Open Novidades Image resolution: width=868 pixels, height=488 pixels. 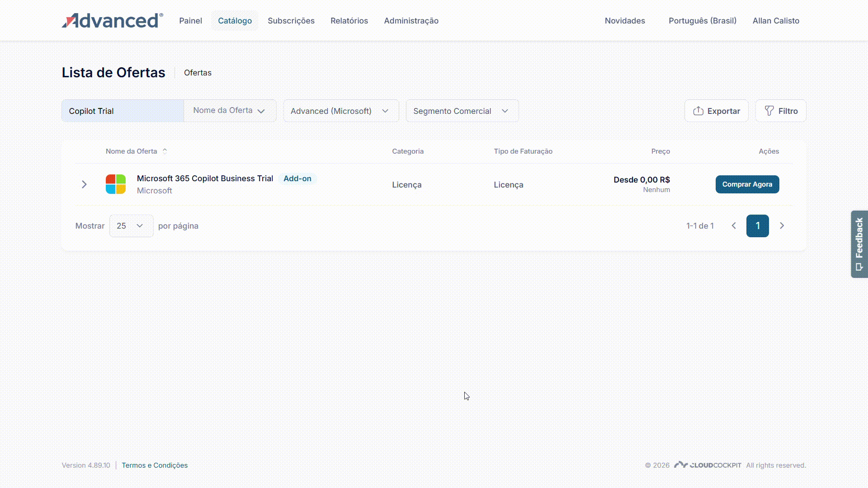625,21
